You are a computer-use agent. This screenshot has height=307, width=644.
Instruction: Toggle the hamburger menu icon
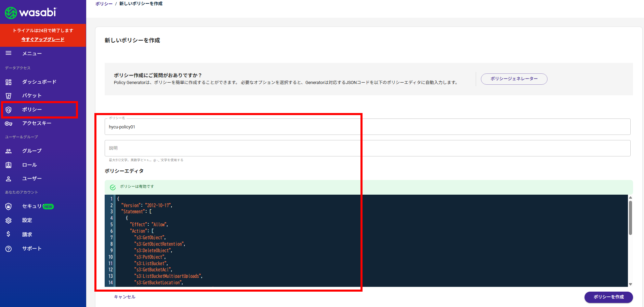pyautogui.click(x=9, y=53)
